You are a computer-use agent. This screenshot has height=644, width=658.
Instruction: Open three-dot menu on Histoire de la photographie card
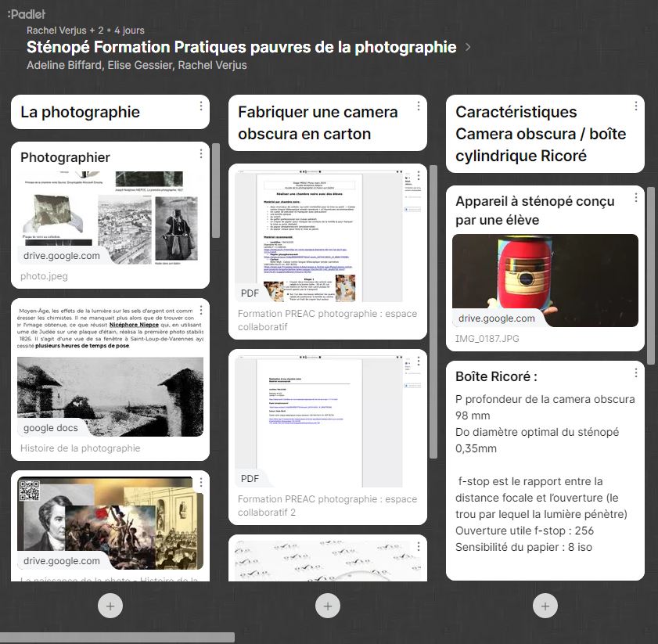coord(201,310)
